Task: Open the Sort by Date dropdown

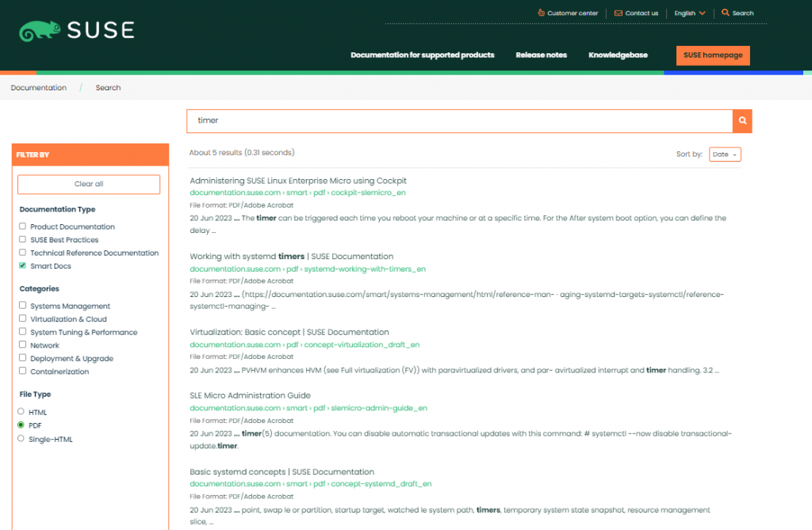Action: [x=725, y=154]
